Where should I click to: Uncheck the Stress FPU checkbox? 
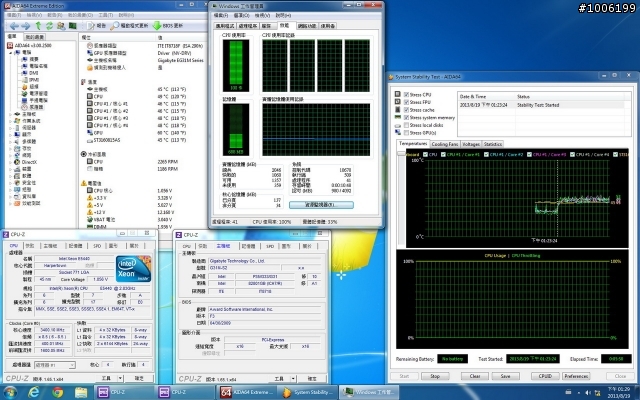[407, 102]
